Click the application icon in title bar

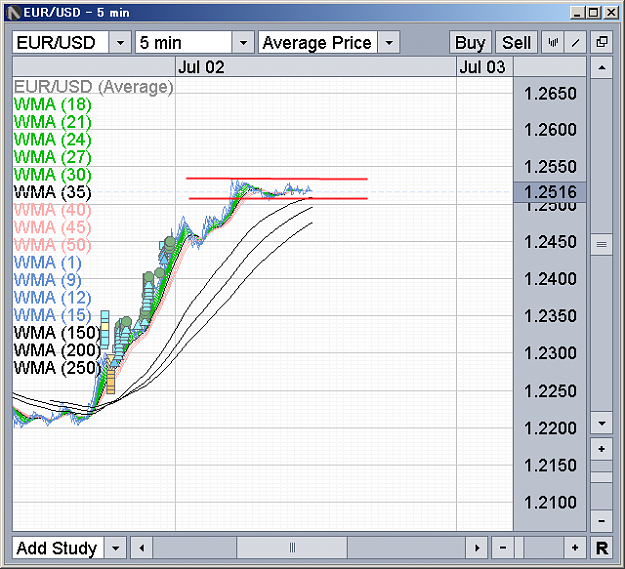point(14,13)
